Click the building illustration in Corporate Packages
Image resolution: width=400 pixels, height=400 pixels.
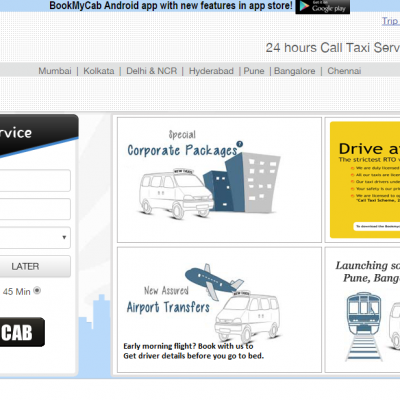click(243, 182)
